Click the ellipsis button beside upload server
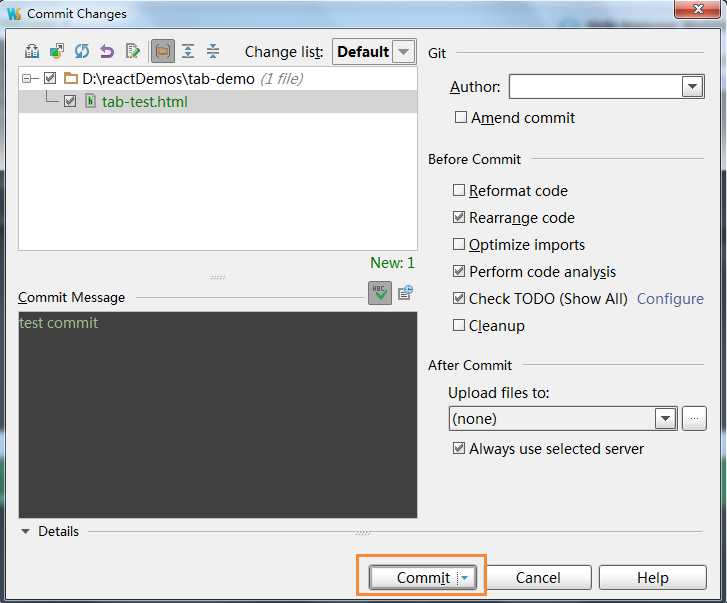 [694, 419]
